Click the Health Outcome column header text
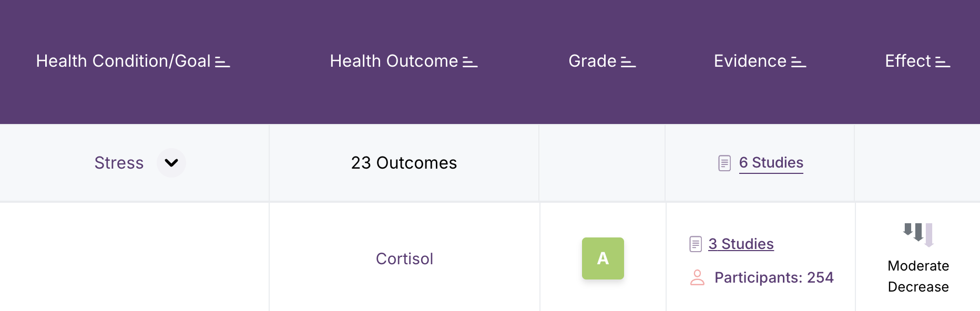 click(x=394, y=61)
